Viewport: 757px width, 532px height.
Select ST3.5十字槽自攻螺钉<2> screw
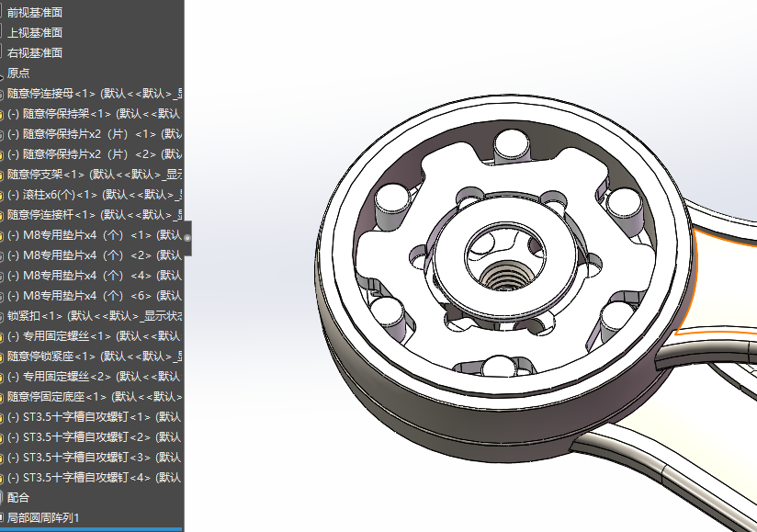tap(95, 438)
